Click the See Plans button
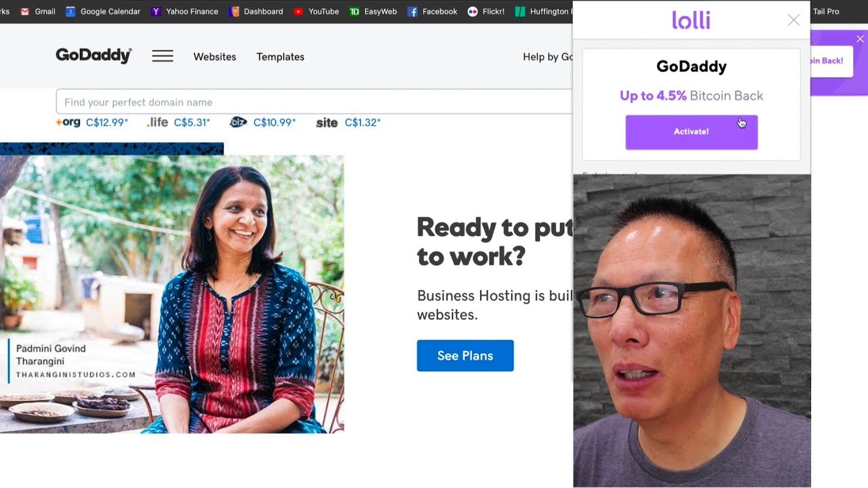The image size is (868, 488). [x=465, y=356]
